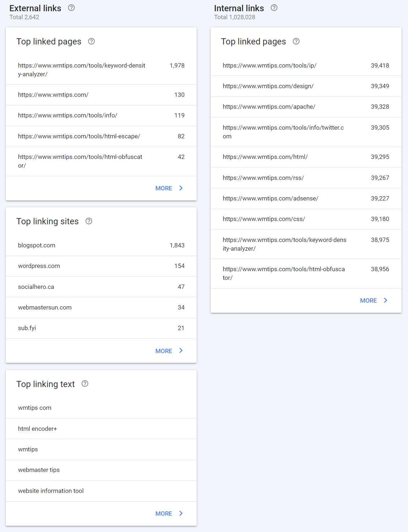Expand MORE chevron under Top linking sites

coord(181,350)
